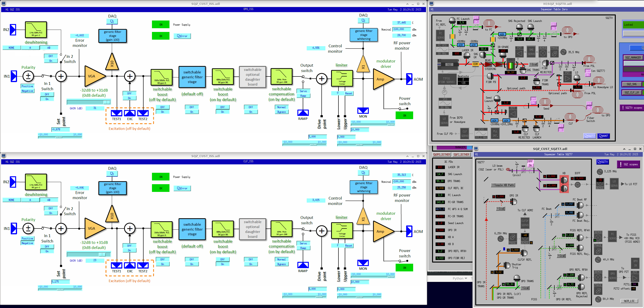The height and width of the screenshot is (308, 644).
Task: Click limiter Reset button in OPO_ISS
Action: 348,93
